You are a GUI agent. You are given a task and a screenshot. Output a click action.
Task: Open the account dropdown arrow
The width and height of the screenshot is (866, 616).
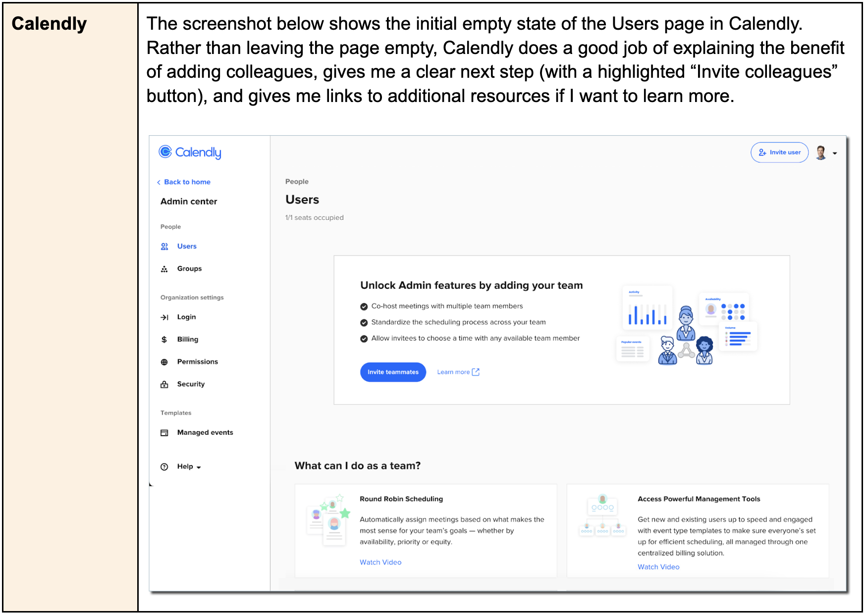coord(835,154)
